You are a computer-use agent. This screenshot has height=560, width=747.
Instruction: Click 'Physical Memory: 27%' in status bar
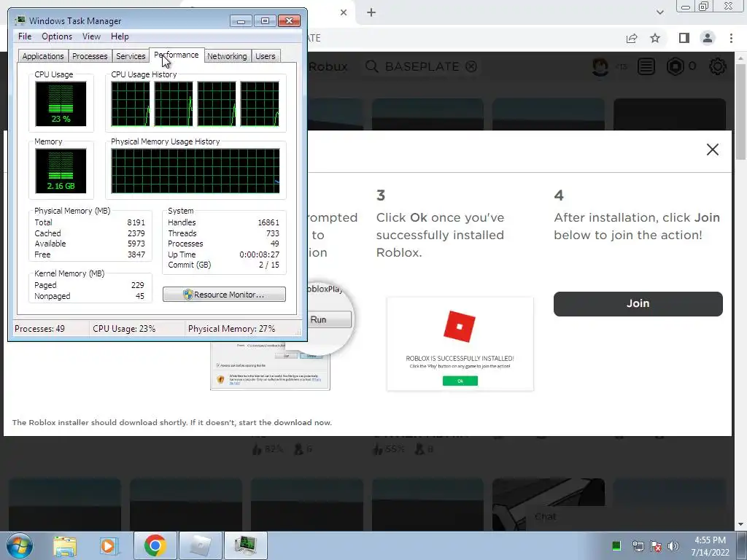(x=231, y=329)
